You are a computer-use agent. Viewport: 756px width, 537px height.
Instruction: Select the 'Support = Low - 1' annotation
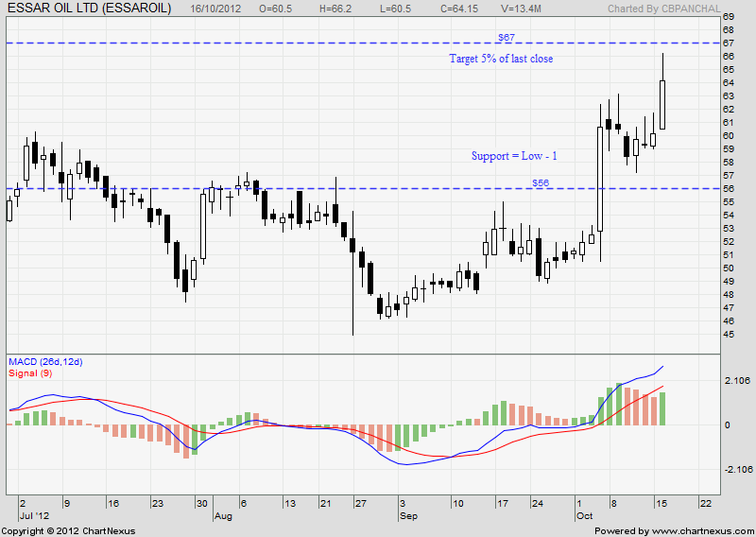click(x=514, y=156)
